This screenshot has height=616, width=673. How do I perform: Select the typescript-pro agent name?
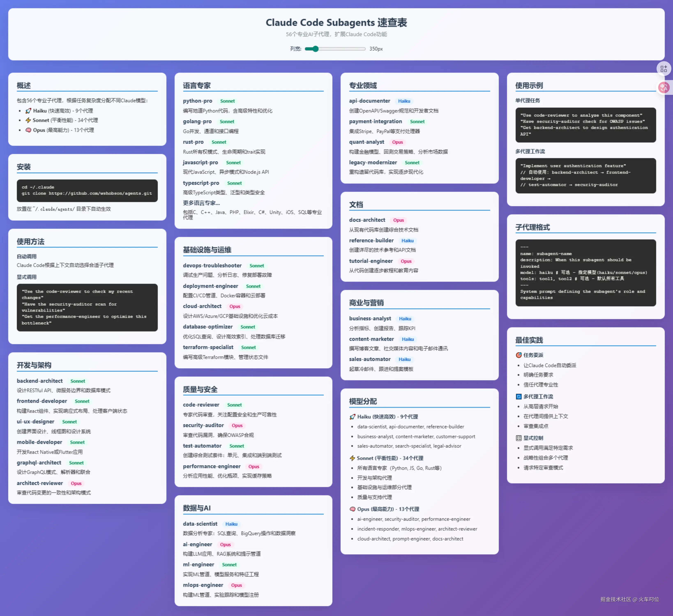201,183
